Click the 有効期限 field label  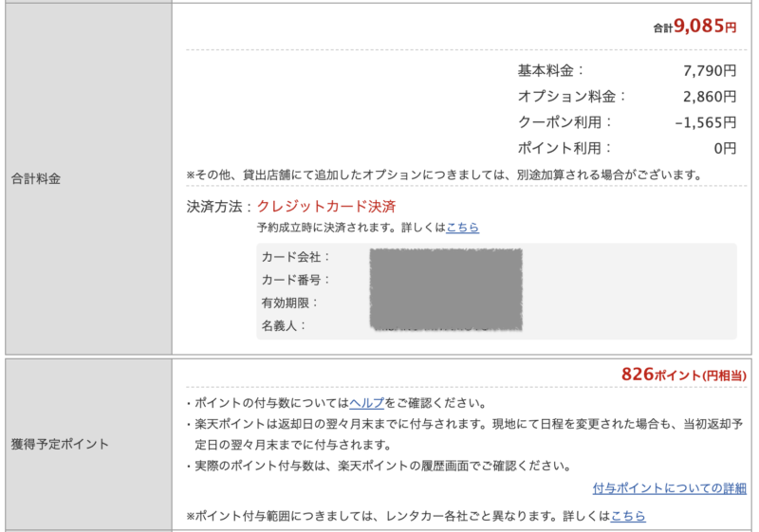pyautogui.click(x=290, y=303)
